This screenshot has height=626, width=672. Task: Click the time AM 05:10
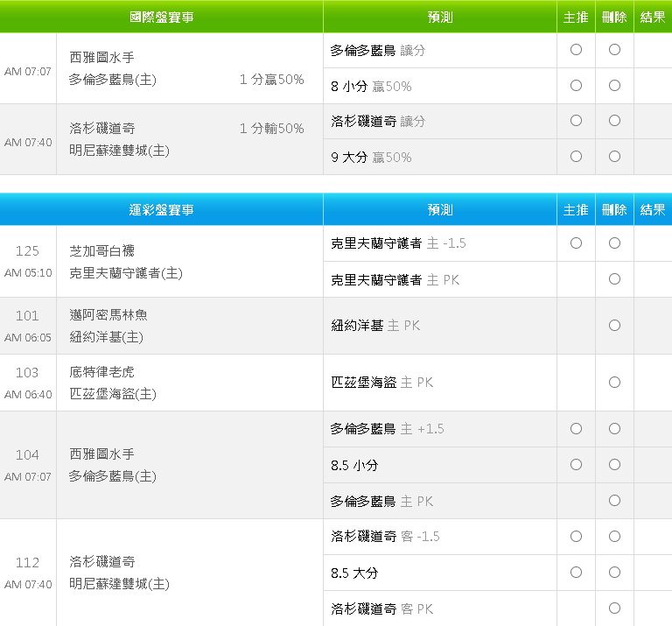click(x=28, y=273)
